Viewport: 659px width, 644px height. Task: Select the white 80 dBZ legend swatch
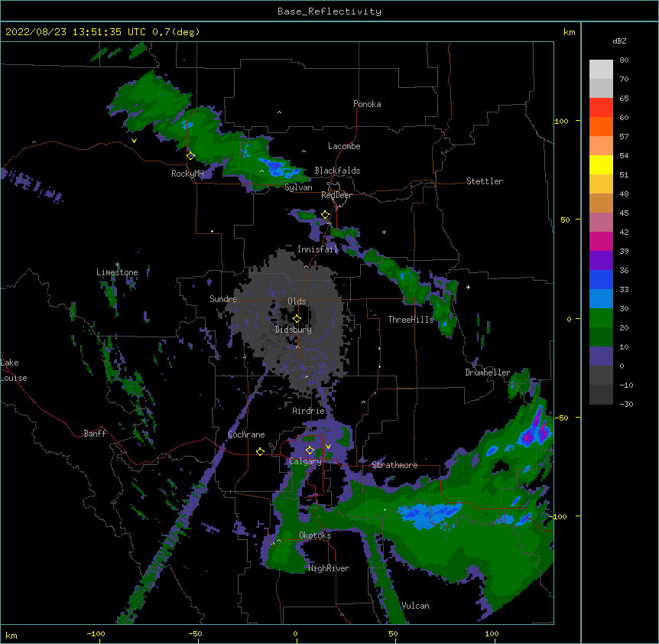[601, 69]
